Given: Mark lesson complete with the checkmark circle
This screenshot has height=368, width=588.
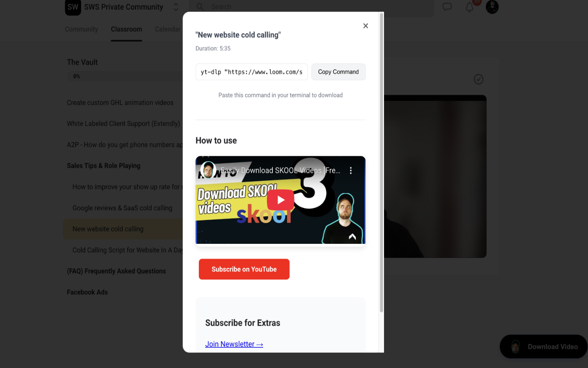Looking at the screenshot, I should tap(478, 80).
